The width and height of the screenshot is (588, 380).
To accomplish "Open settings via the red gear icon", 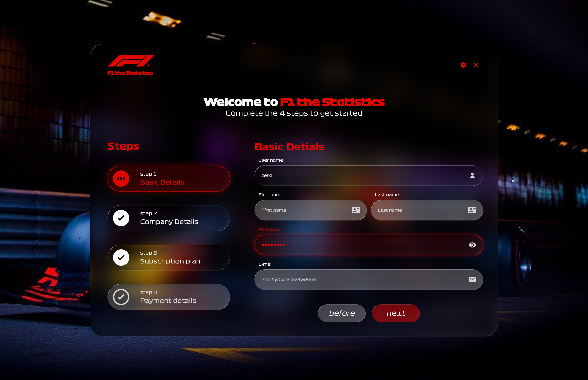I will tap(463, 65).
